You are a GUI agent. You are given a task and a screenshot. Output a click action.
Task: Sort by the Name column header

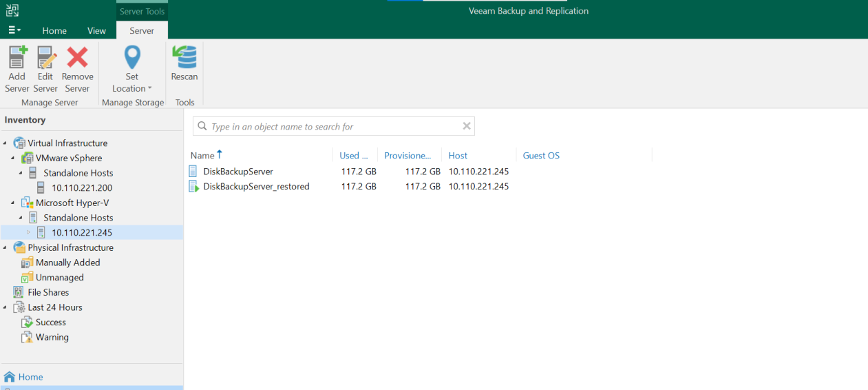click(x=202, y=156)
